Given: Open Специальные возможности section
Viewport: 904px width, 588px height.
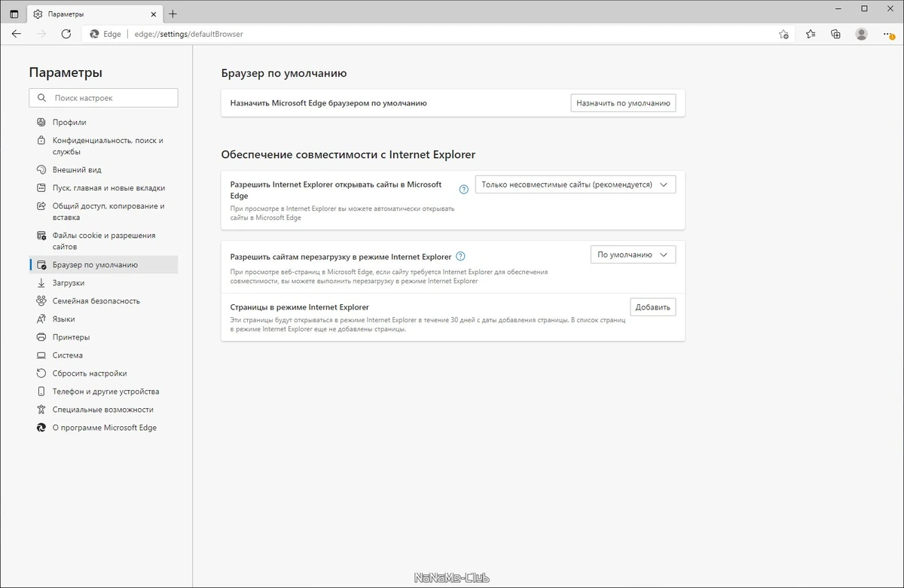Looking at the screenshot, I should 103,410.
